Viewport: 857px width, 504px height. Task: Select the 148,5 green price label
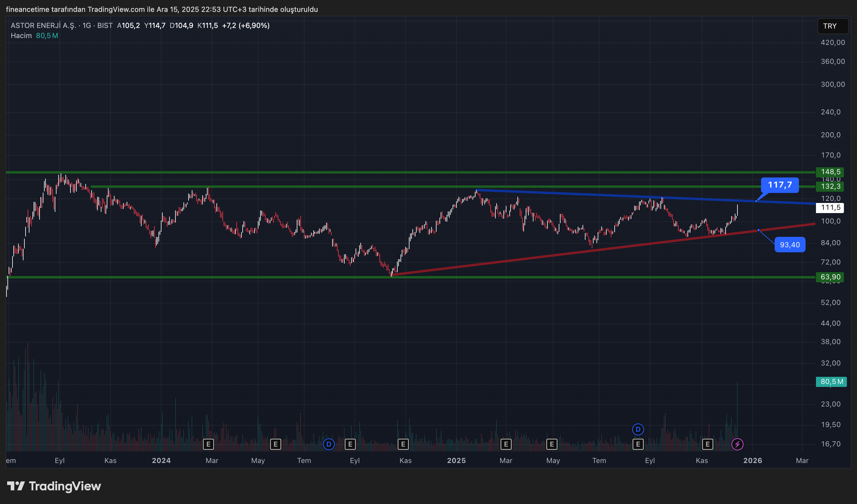pos(830,172)
